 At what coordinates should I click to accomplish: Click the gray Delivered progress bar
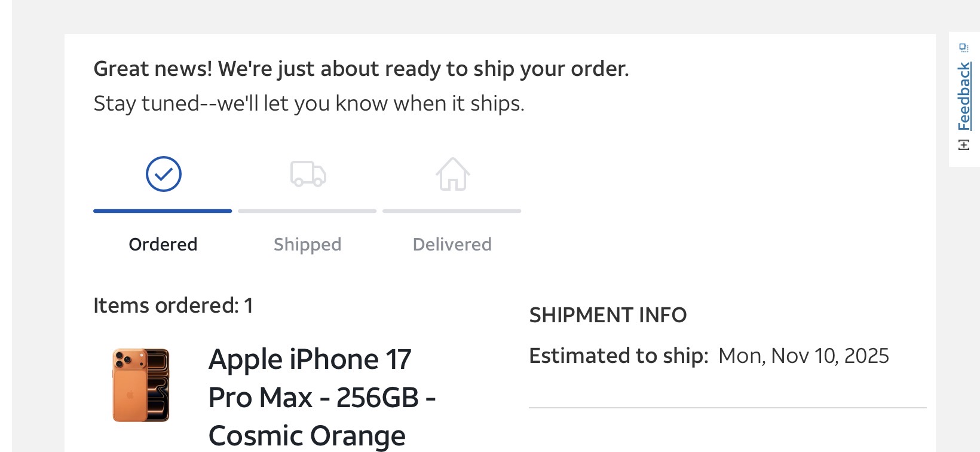click(x=452, y=211)
